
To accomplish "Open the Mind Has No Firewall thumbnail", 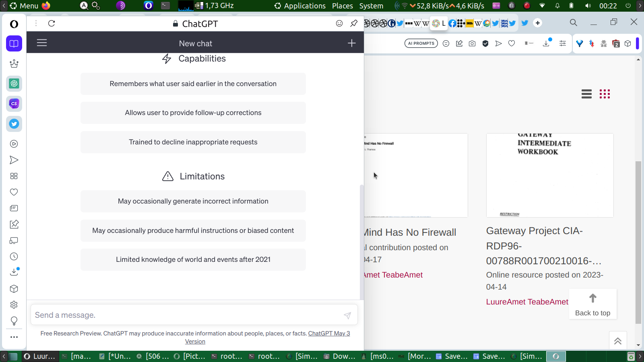I will click(x=416, y=175).
